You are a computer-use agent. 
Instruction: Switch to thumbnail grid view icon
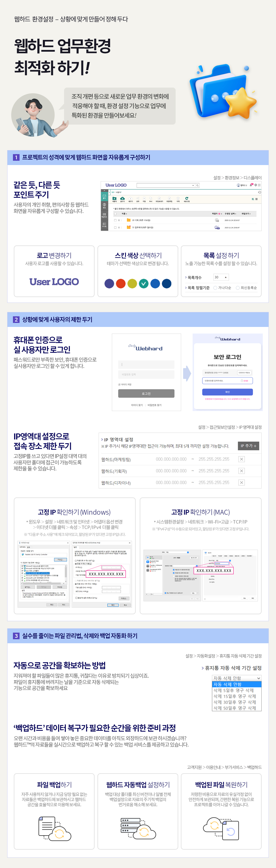coord(257,199)
